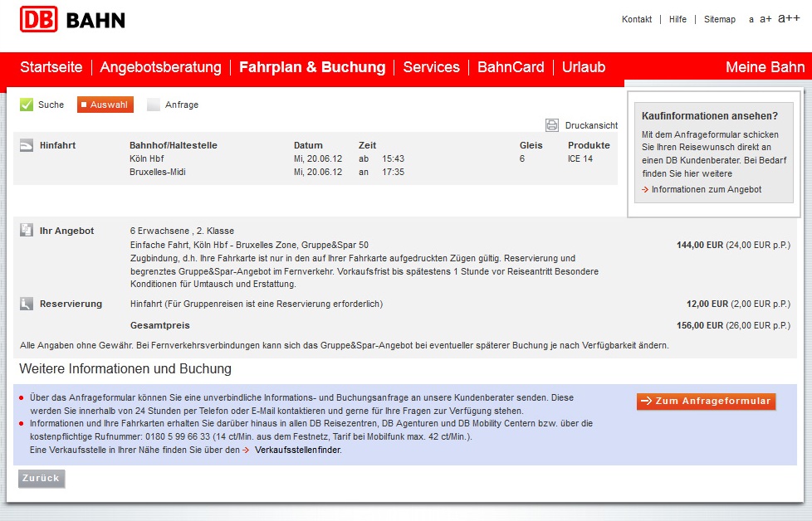Click Zum Anfrageformular button

pos(707,401)
